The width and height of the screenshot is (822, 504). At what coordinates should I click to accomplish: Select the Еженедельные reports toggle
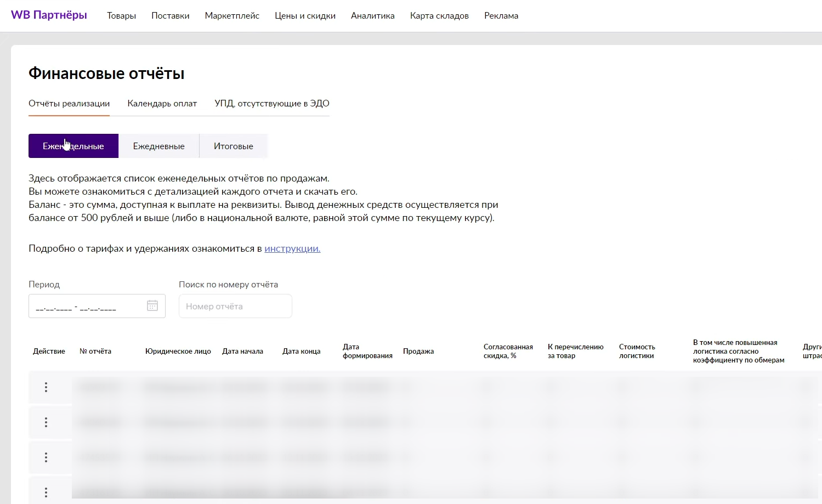pyautogui.click(x=73, y=146)
